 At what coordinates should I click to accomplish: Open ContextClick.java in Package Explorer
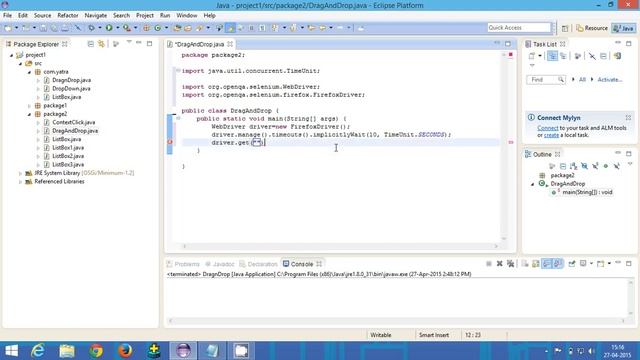[73, 122]
